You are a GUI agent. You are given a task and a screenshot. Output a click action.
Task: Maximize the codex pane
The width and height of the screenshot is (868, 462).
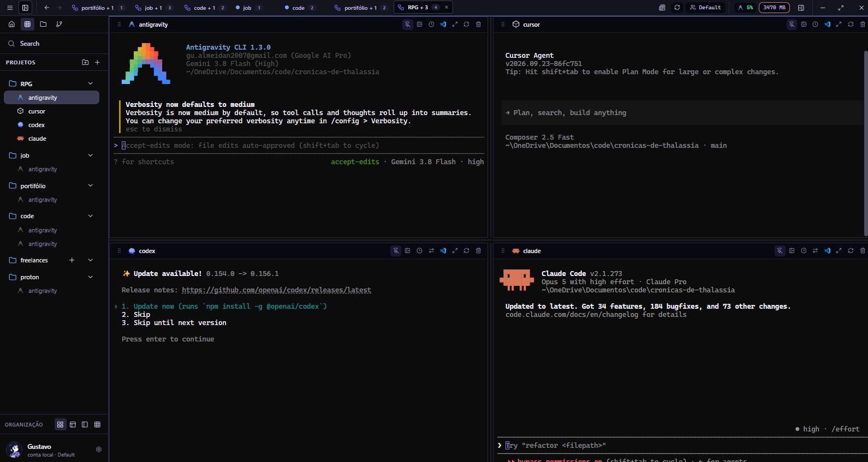[455, 251]
